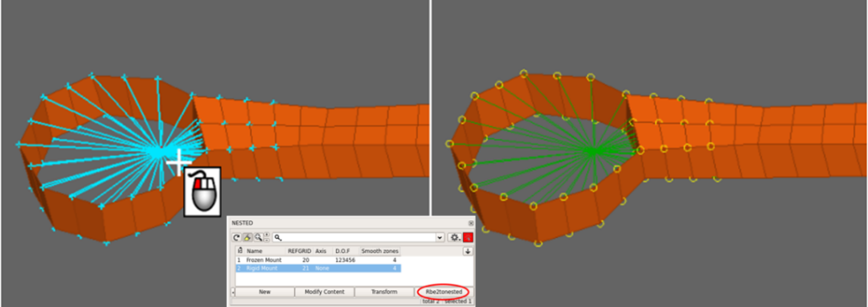Select the Frozen Mount row

pos(318,260)
